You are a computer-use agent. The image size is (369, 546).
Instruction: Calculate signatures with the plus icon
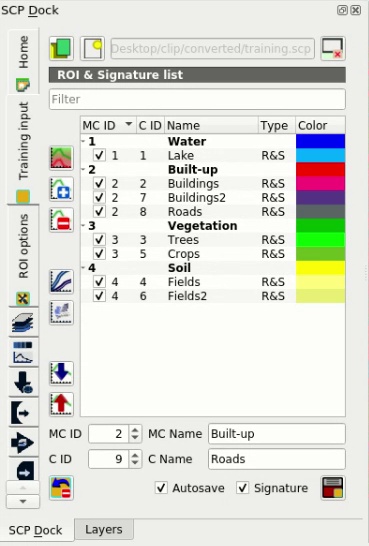click(61, 189)
